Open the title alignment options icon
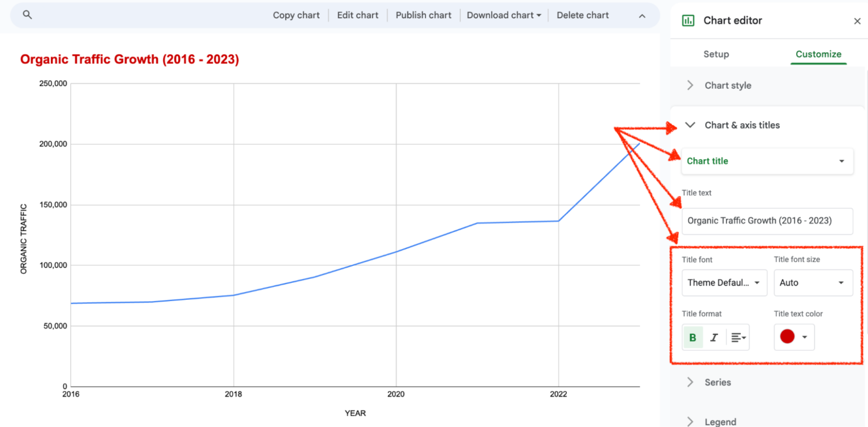 click(737, 337)
